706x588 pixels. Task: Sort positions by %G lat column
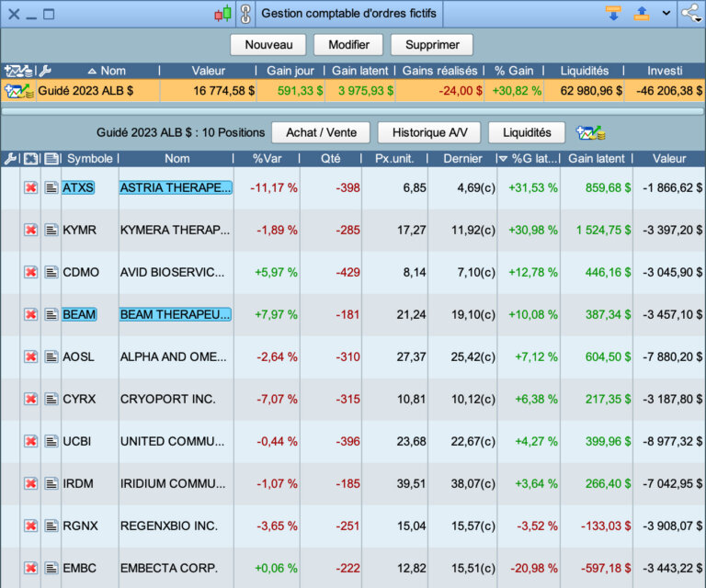[x=529, y=158]
